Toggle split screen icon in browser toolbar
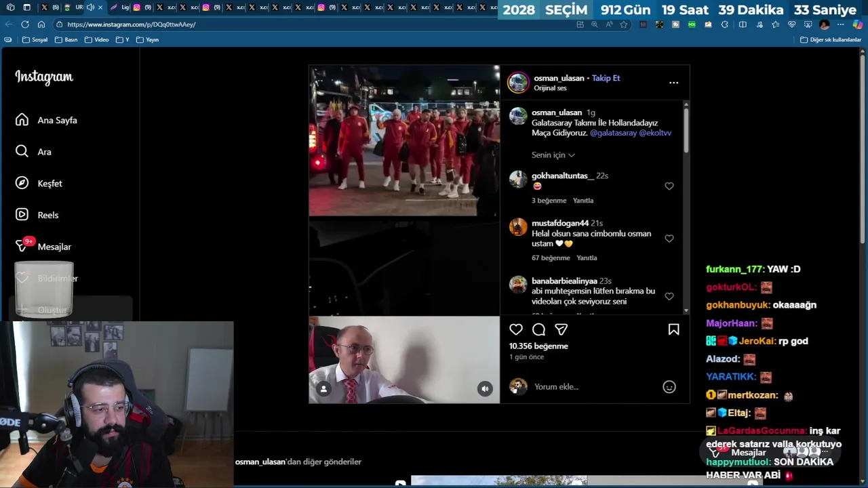The width and height of the screenshot is (868, 488). 743,24
